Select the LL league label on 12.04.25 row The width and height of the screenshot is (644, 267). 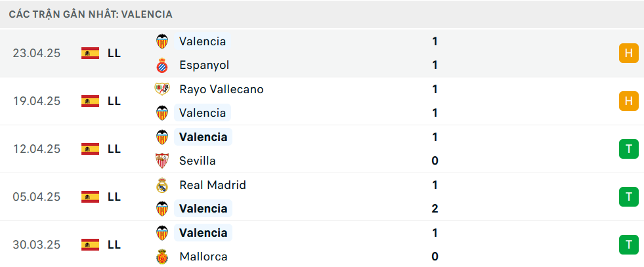tap(114, 149)
